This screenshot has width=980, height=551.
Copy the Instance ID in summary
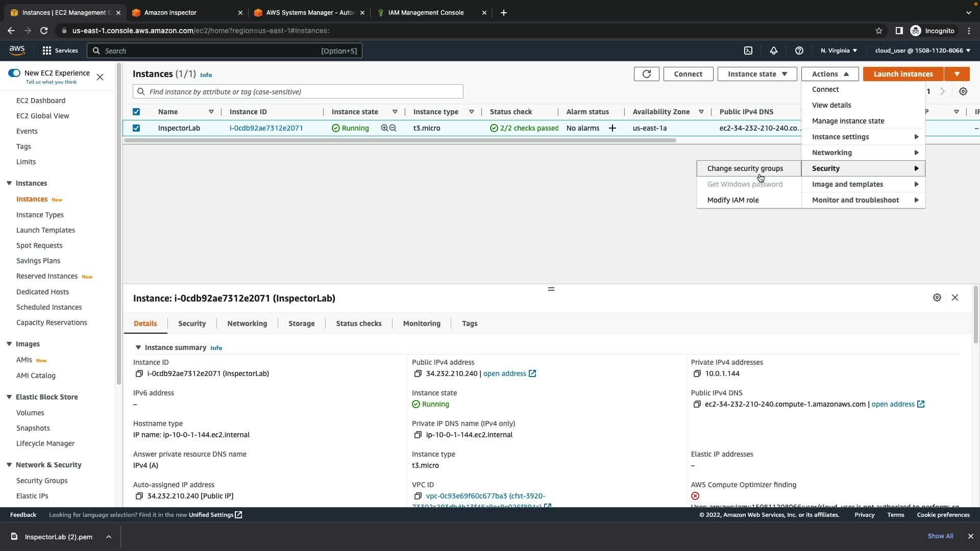click(x=139, y=373)
